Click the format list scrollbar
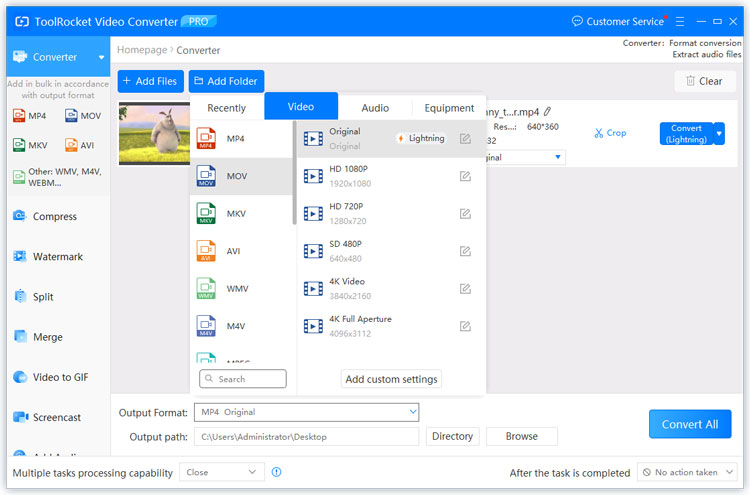Screen dimensions: 750x495 click(294, 172)
